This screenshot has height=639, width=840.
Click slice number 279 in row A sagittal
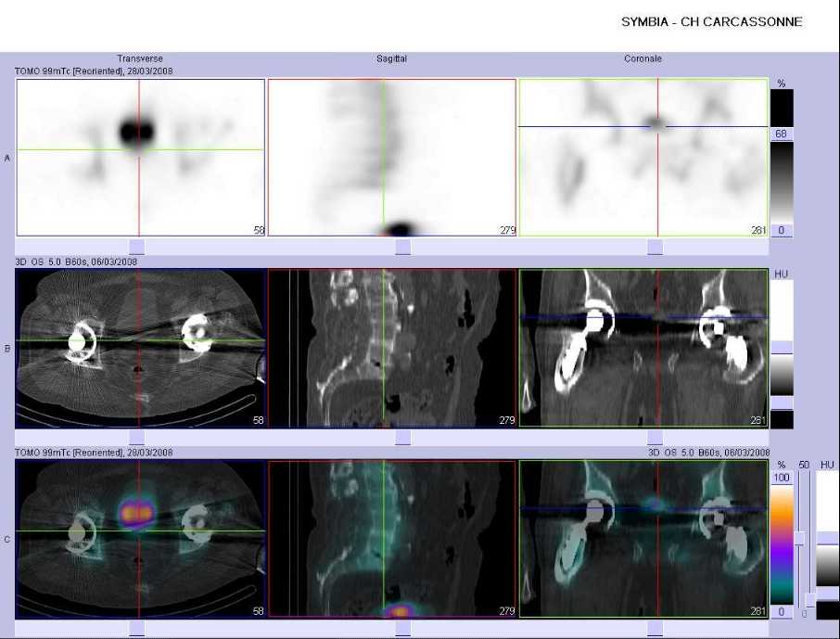tap(507, 230)
